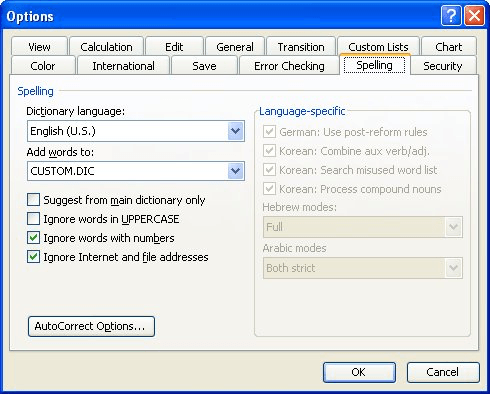Close the Options dialog with X
Screen dimensions: 490x394
coord(474,16)
